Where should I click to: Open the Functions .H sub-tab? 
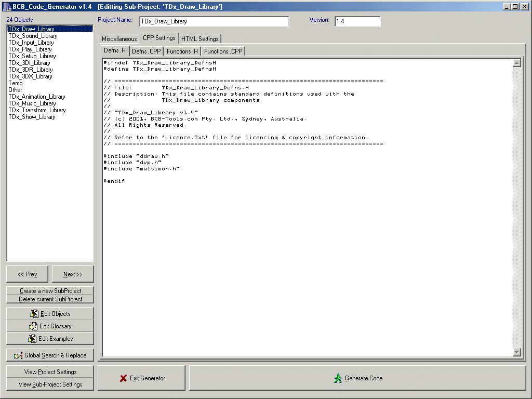182,51
